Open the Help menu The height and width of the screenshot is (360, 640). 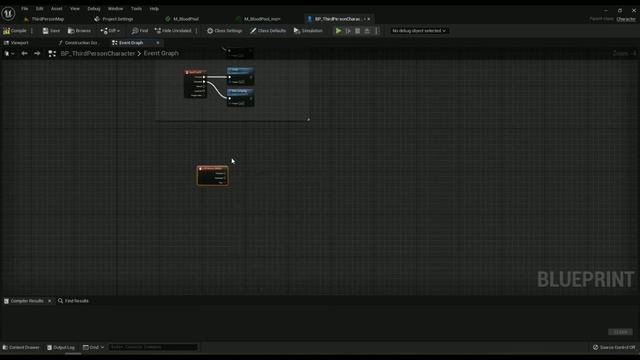coord(154,9)
